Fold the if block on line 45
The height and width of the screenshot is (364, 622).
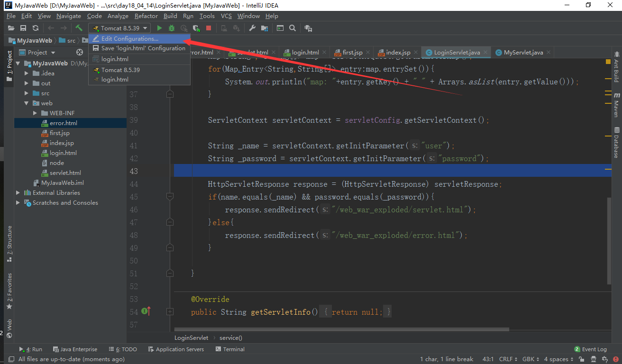[x=170, y=197]
